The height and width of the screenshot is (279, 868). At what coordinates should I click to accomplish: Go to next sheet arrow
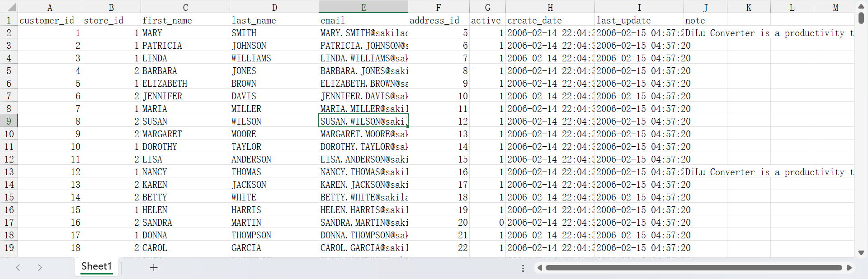(x=40, y=268)
